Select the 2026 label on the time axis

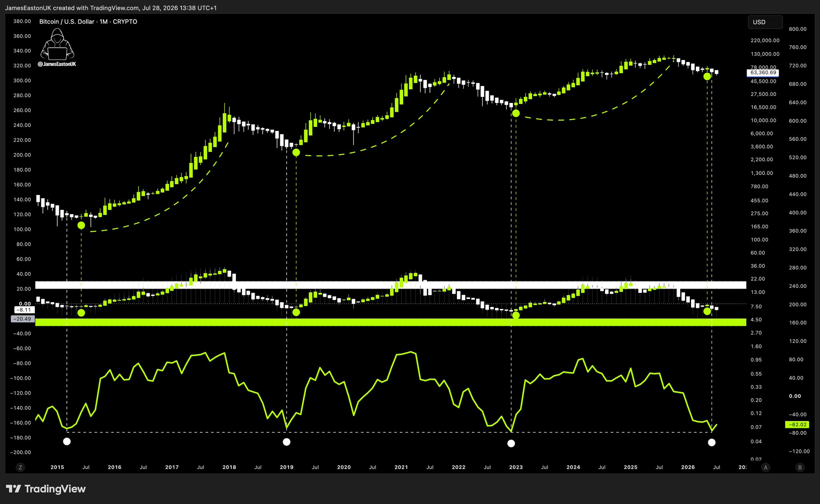pos(688,467)
